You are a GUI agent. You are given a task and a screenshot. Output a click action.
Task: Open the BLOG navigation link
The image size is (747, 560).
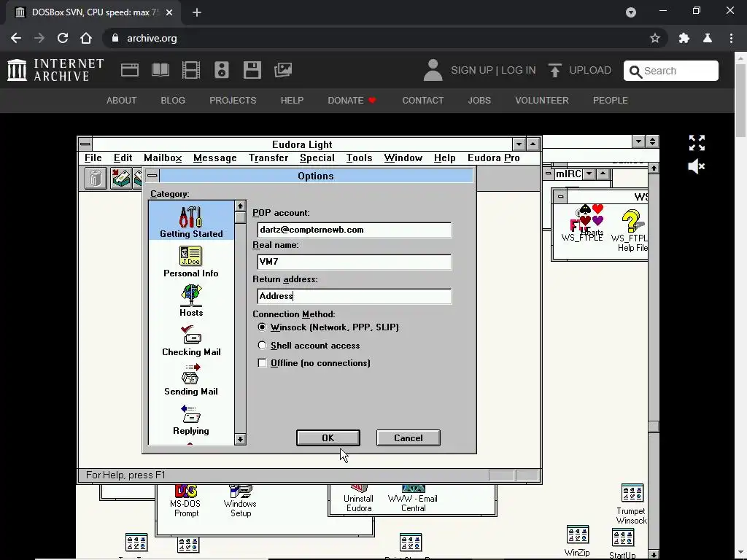[173, 101]
